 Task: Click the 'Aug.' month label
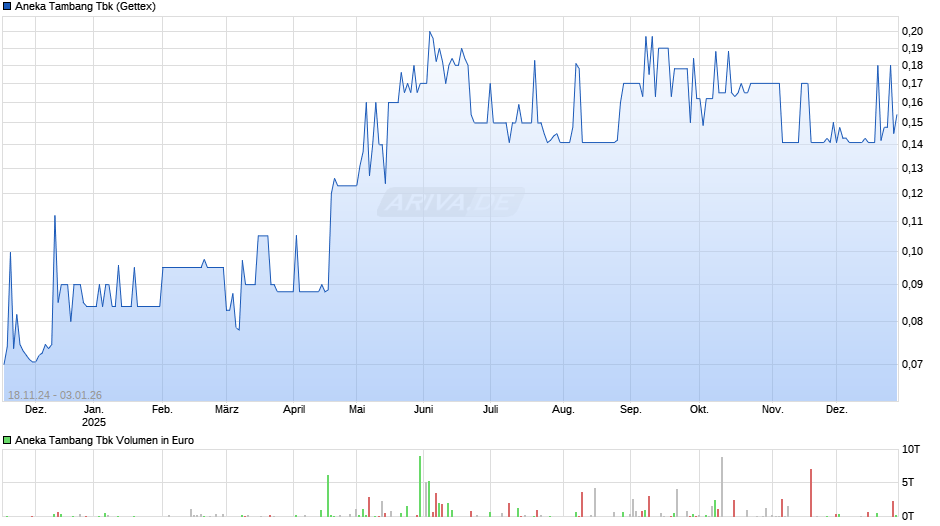pyautogui.click(x=563, y=410)
